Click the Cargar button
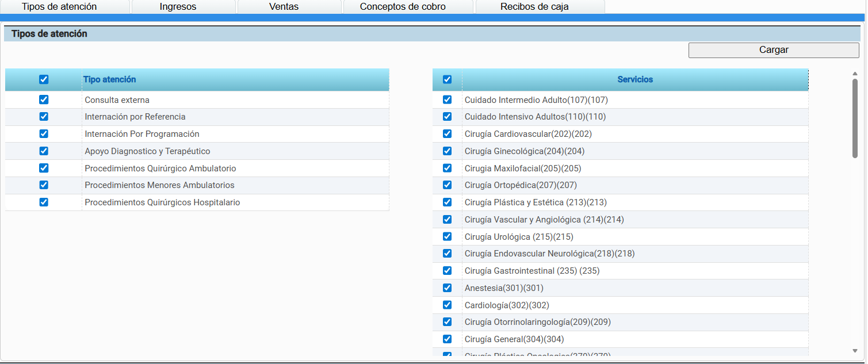The image size is (868, 364). (773, 50)
